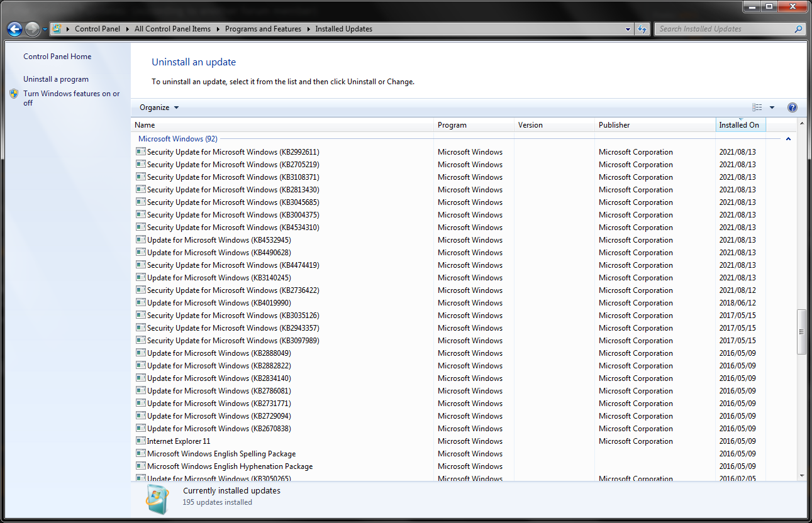The width and height of the screenshot is (812, 523).
Task: Click the Forward navigation arrow button
Action: [x=32, y=29]
